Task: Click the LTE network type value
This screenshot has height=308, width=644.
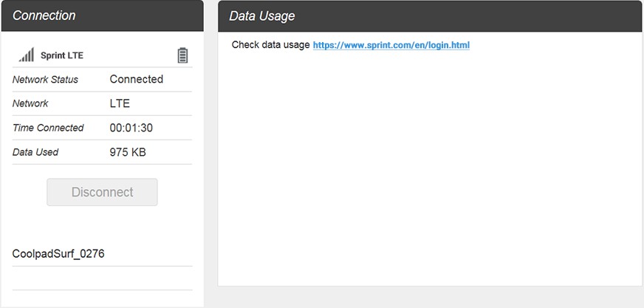Action: [x=120, y=103]
